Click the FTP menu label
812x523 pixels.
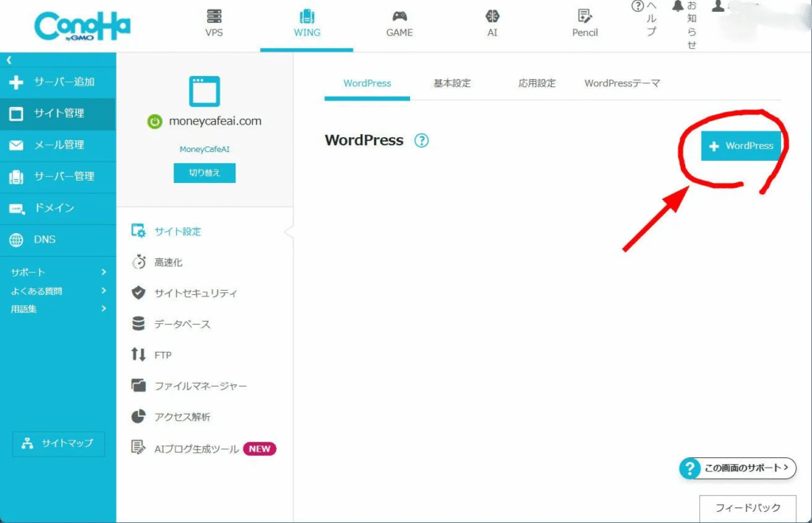[163, 355]
